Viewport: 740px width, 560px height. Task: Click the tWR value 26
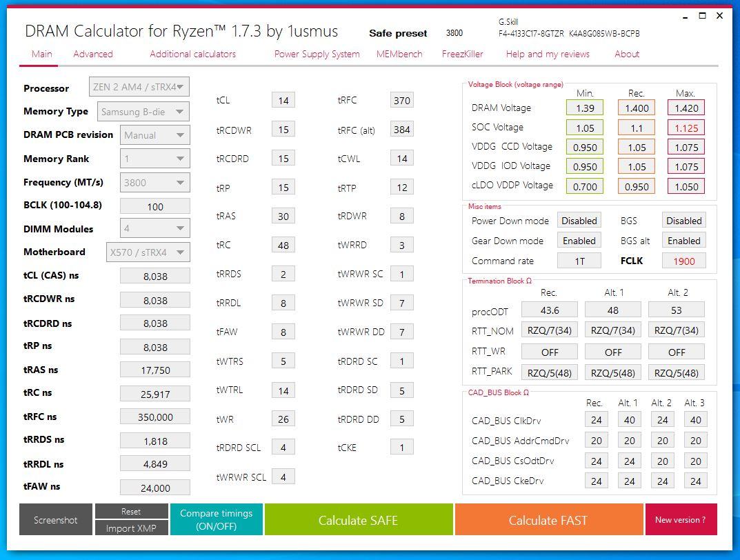pos(283,419)
